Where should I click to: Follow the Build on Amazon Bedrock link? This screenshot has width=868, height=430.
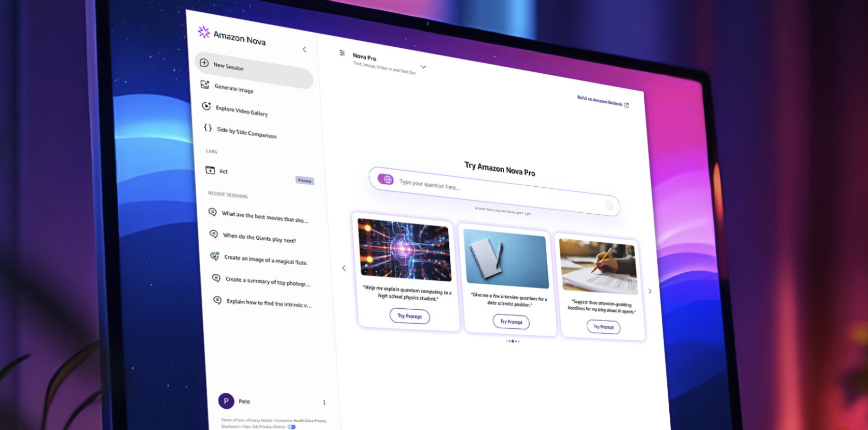point(599,100)
